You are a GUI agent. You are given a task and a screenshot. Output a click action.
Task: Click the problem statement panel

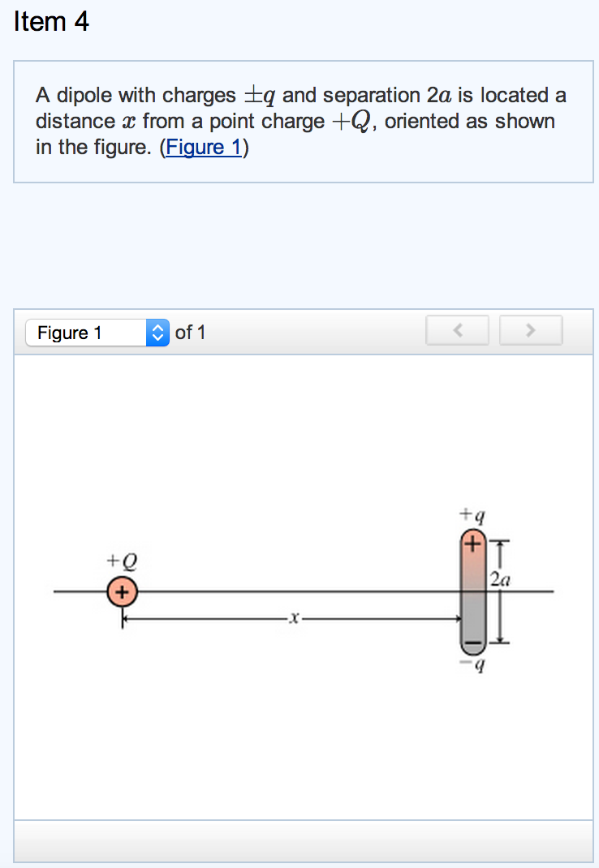coord(300,120)
